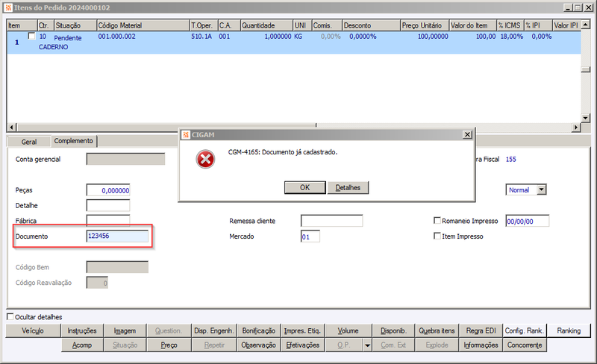Click the Desconto column header
Viewport: 597px width, 364px height.
pos(371,25)
